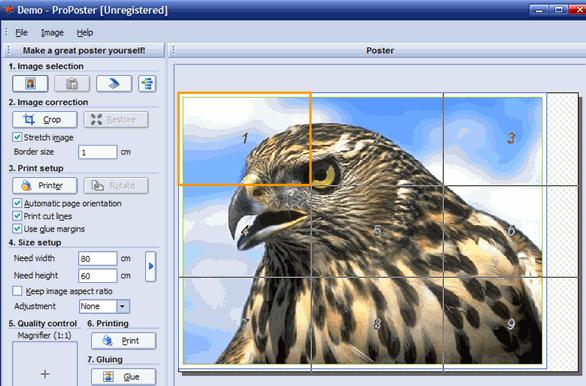Click the Magnifier preview box
This screenshot has height=386, width=586.
coord(45,364)
